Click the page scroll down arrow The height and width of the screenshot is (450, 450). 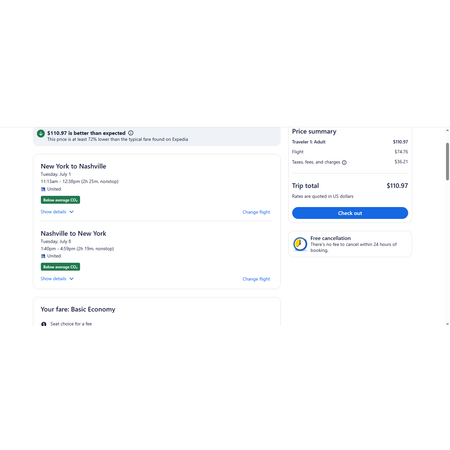pos(447,324)
